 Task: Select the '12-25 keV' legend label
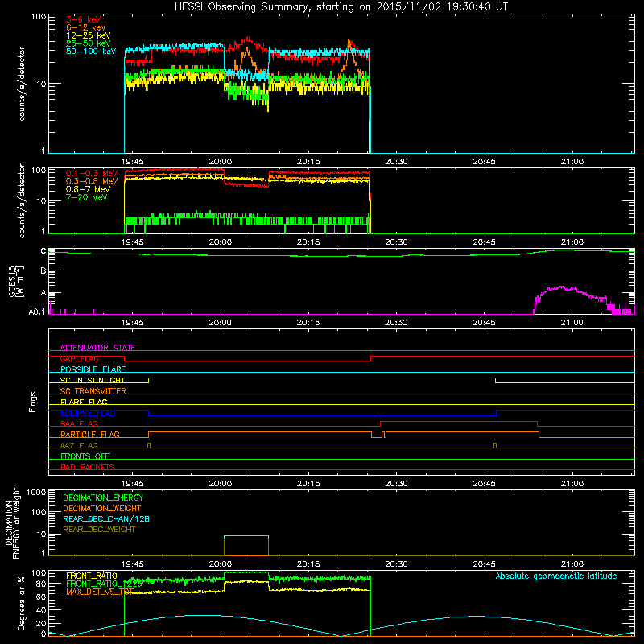coord(88,35)
